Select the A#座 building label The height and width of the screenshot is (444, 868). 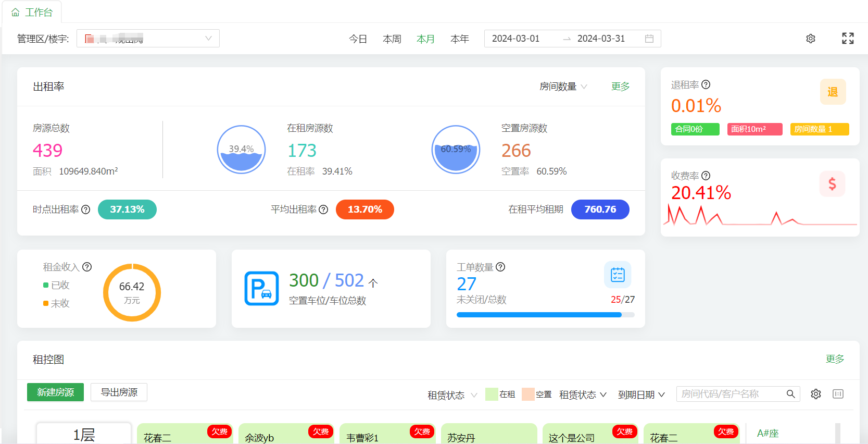[x=768, y=433]
